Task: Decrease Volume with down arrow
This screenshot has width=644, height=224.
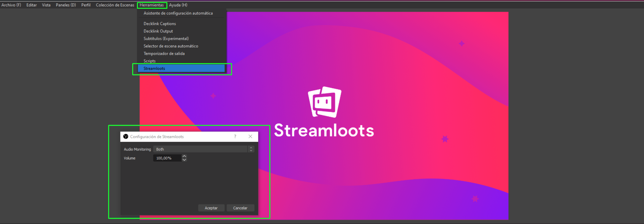Action: tap(184, 160)
